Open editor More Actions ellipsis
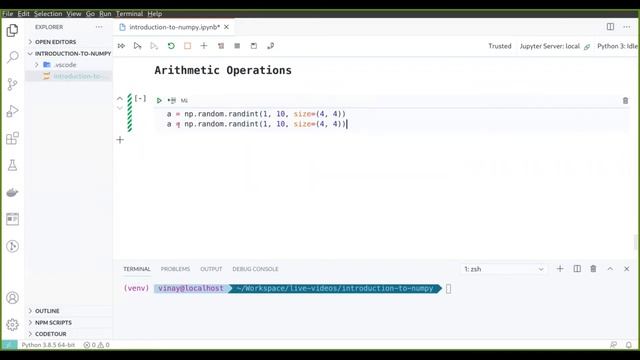Image resolution: width=640 pixels, height=360 pixels. click(627, 27)
